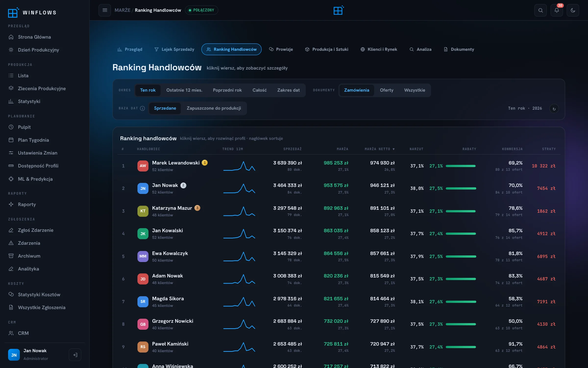Open the Lejek Sprzedaży tab
Image resolution: width=588 pixels, height=368 pixels.
pyautogui.click(x=174, y=49)
